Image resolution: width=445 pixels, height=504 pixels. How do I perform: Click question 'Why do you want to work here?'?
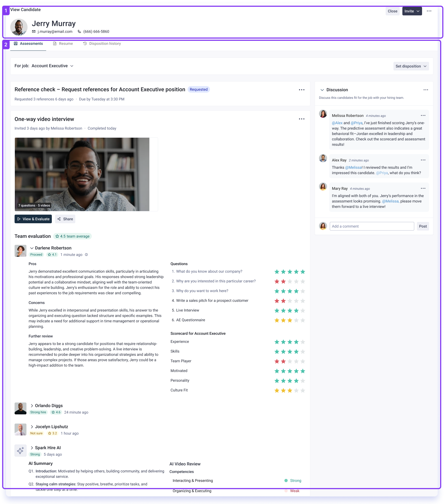202,291
